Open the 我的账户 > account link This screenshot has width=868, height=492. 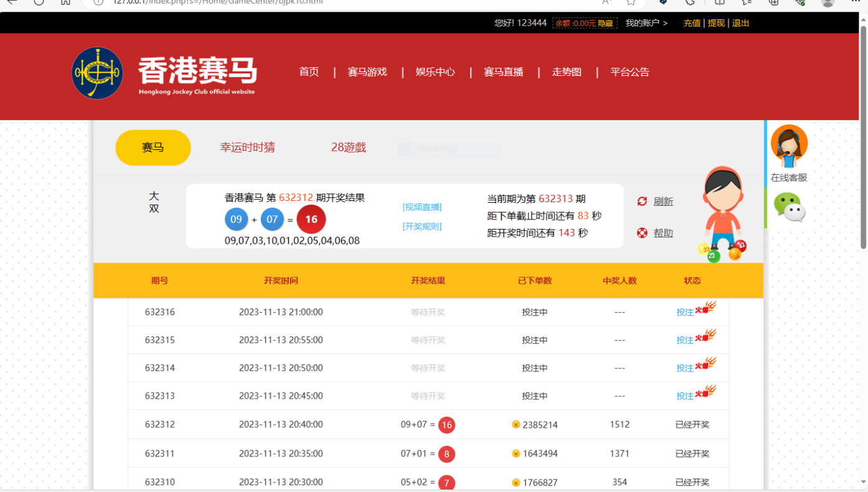(646, 23)
